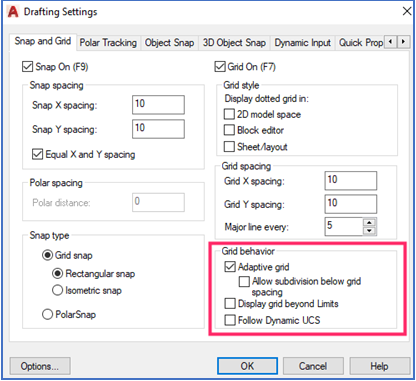
Task: Click the Grid Y spacing field
Action: (x=351, y=204)
